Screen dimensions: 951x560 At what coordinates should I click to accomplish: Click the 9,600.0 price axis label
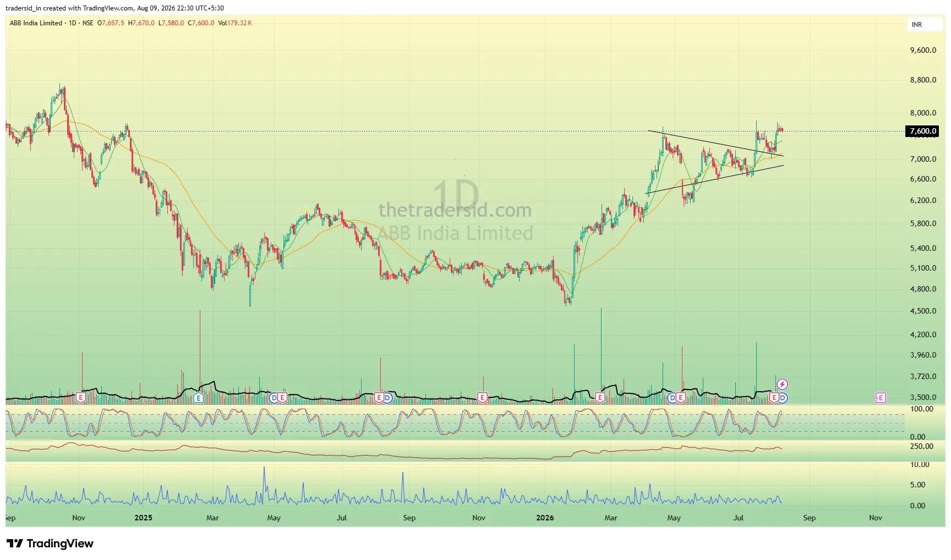923,50
